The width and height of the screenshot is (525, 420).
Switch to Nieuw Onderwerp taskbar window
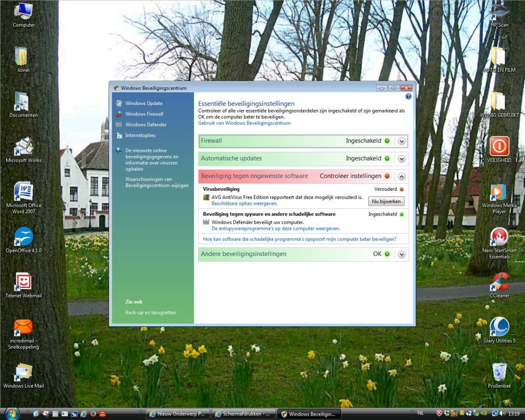[x=177, y=414]
